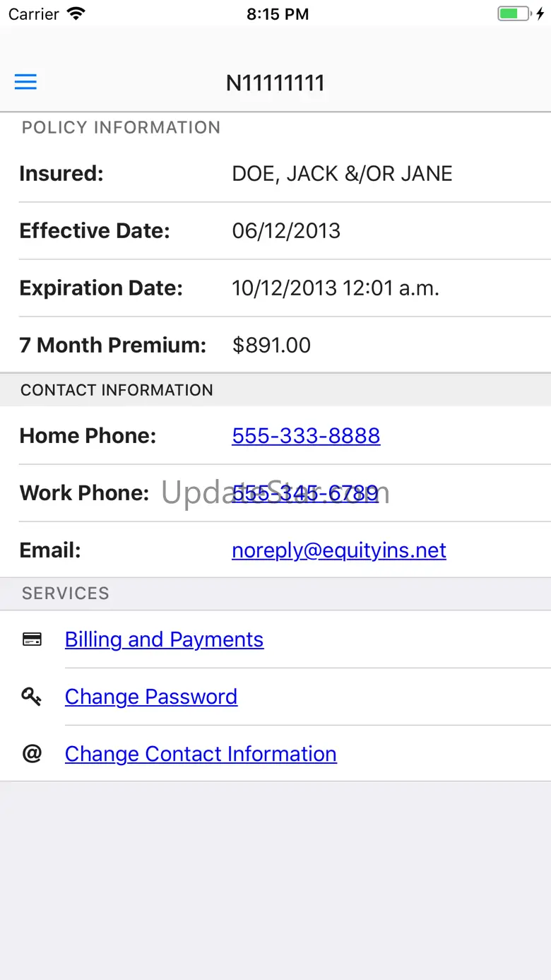Tap the Services section header
The width and height of the screenshot is (551, 980).
pos(66,594)
